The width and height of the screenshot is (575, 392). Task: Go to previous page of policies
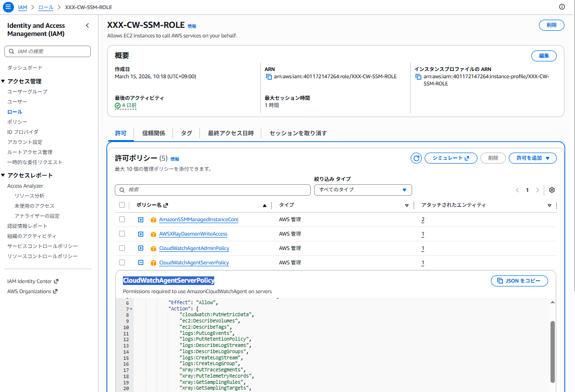point(517,190)
